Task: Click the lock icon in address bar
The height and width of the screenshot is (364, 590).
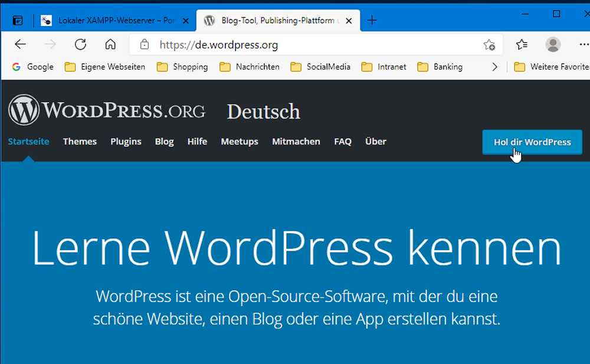Action: tap(145, 44)
